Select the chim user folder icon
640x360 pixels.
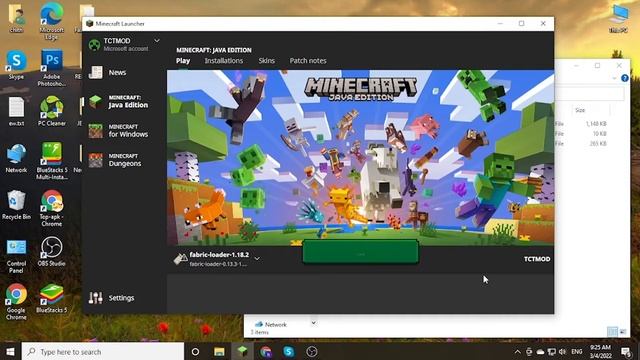click(16, 18)
